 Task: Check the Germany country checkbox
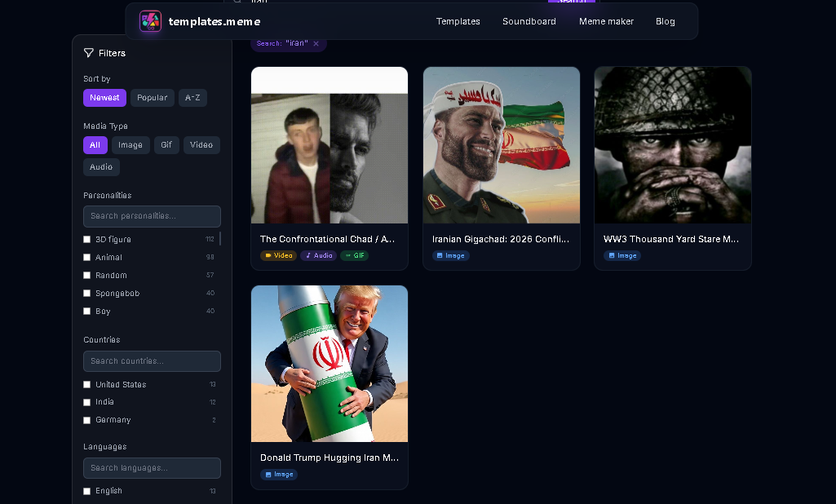point(87,420)
